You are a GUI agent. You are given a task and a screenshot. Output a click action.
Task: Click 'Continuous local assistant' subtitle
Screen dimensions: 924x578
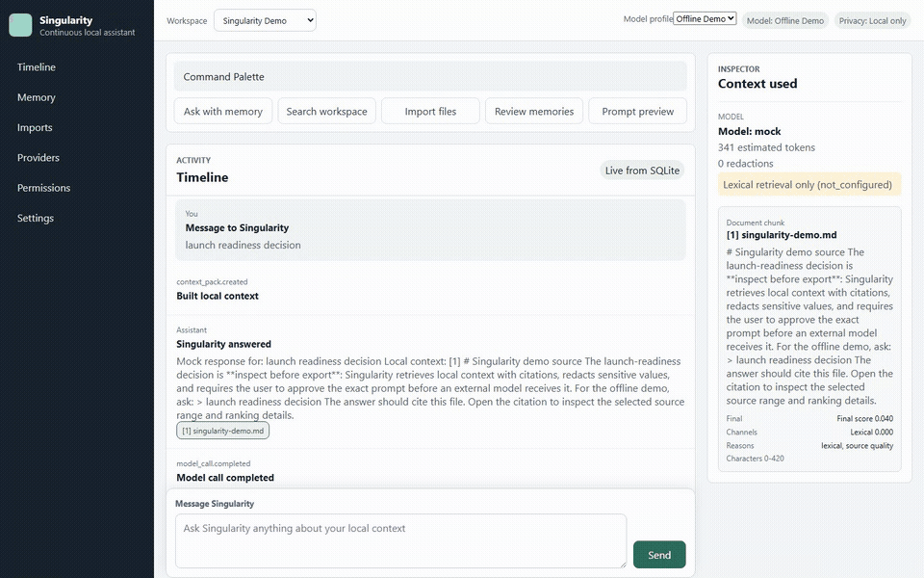click(x=88, y=33)
